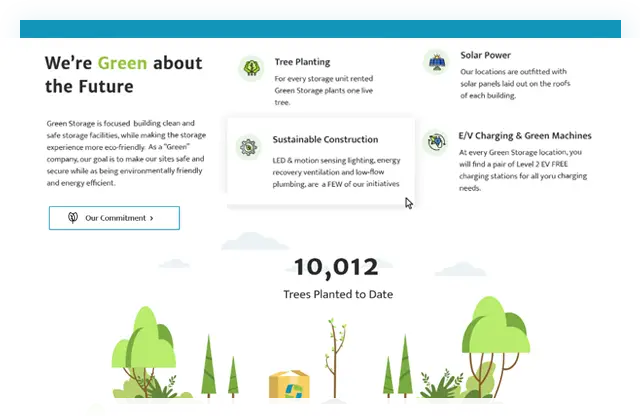Click the E/V Charging globe icon

(x=436, y=142)
